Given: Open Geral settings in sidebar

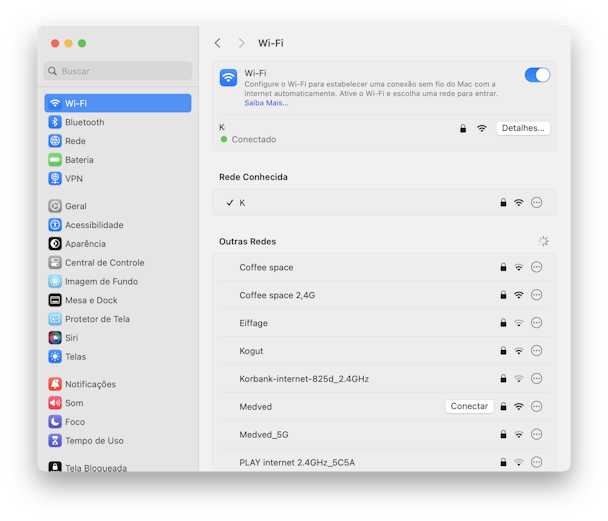Looking at the screenshot, I should click(x=118, y=206).
